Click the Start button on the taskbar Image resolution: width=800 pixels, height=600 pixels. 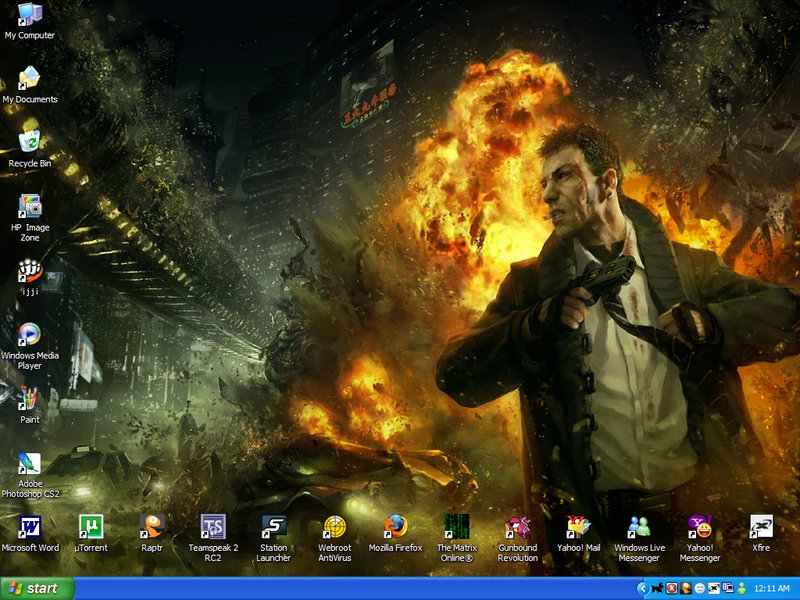(37, 588)
